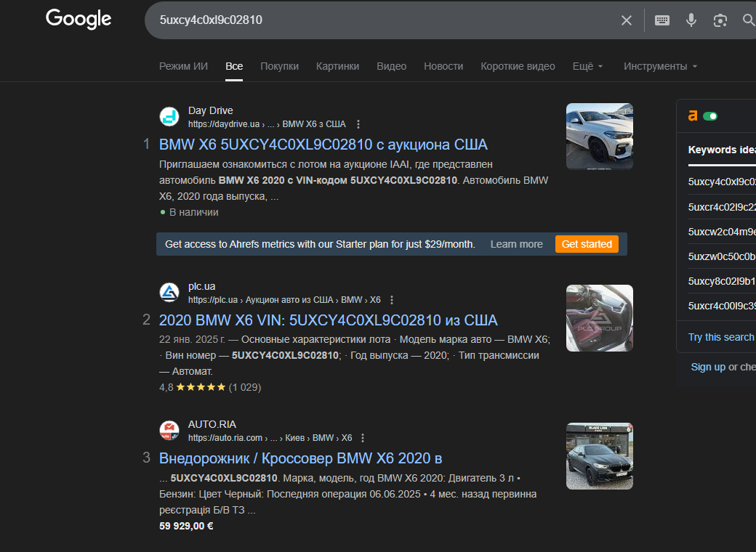756x552 pixels.
Task: Switch to Видео tab
Action: point(392,67)
